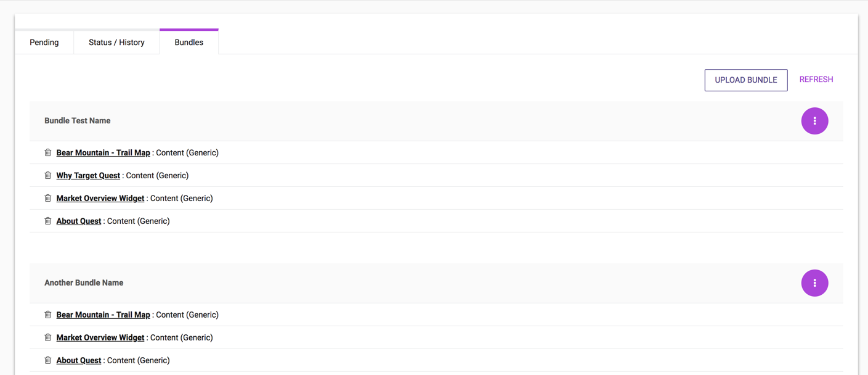Click trash icon beside Why Target Quest
The image size is (868, 375).
47,175
